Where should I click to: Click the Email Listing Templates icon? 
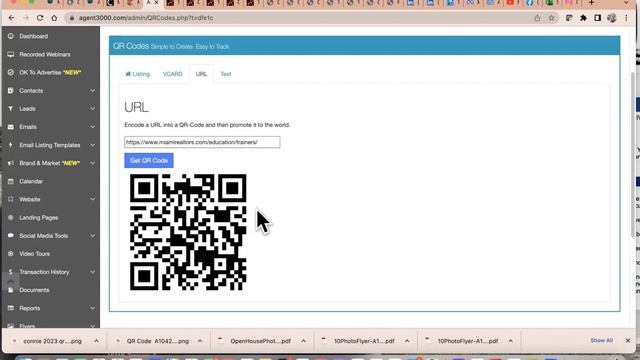pos(11,145)
